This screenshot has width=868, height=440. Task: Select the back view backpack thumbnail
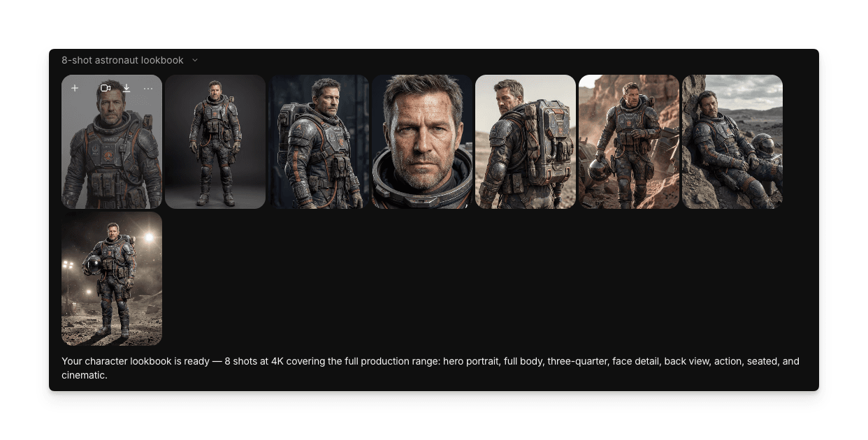pos(526,142)
